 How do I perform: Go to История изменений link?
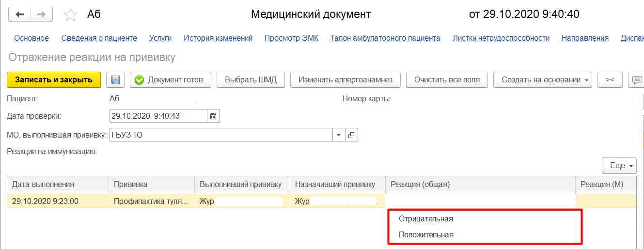coord(218,38)
